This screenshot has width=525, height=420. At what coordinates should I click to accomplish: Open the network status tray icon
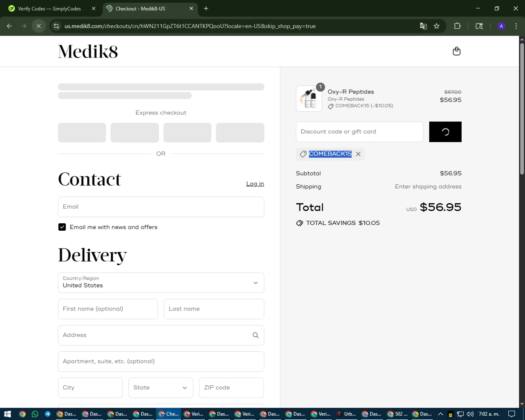click(x=460, y=414)
